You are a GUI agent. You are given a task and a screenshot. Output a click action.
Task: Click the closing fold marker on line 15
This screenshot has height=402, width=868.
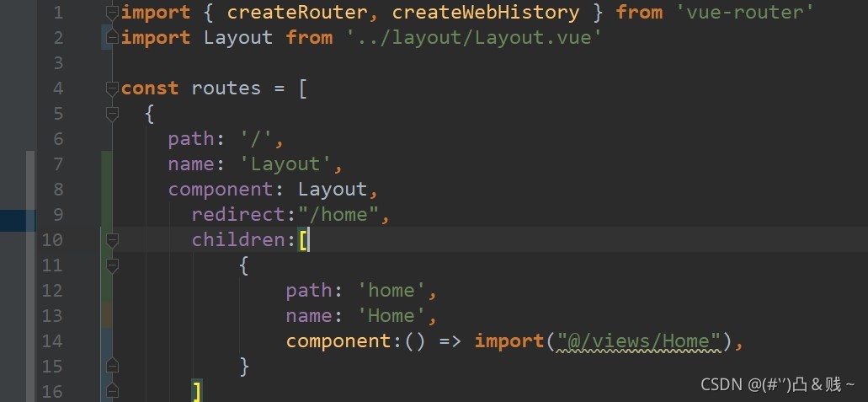[112, 366]
